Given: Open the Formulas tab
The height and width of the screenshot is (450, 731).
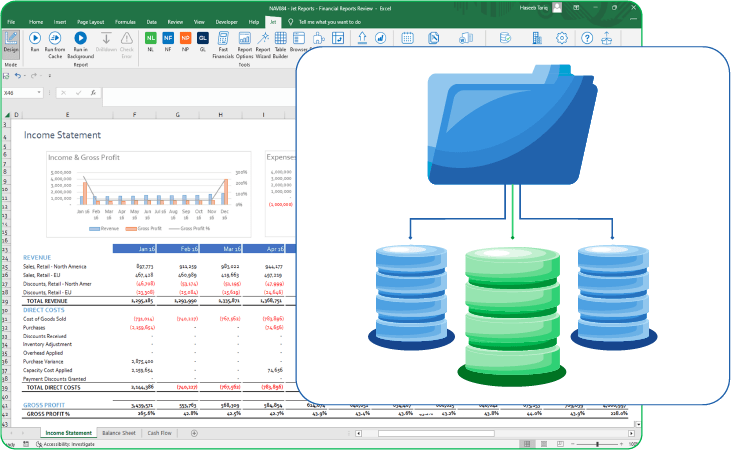Looking at the screenshot, I should [x=125, y=22].
